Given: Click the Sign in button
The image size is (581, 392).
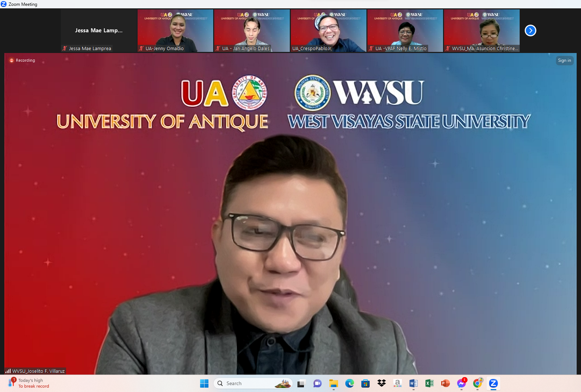Looking at the screenshot, I should point(564,61).
